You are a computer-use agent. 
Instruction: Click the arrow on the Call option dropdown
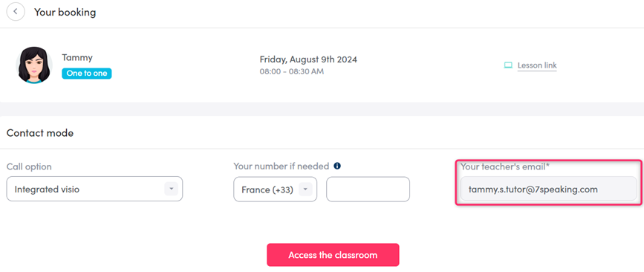point(172,189)
